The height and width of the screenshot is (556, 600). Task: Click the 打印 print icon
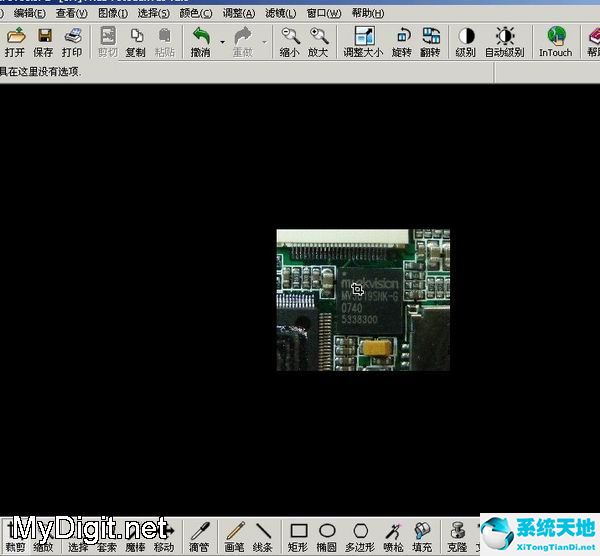click(72, 42)
